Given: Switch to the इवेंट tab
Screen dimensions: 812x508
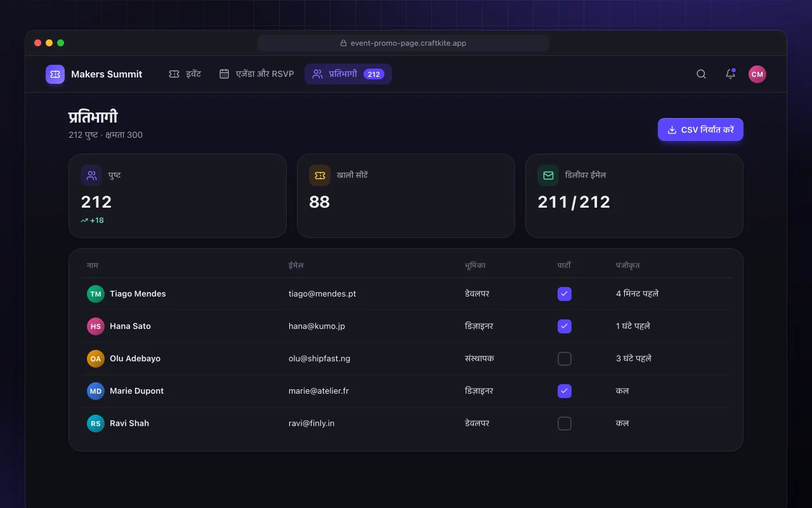Looking at the screenshot, I should click(185, 74).
